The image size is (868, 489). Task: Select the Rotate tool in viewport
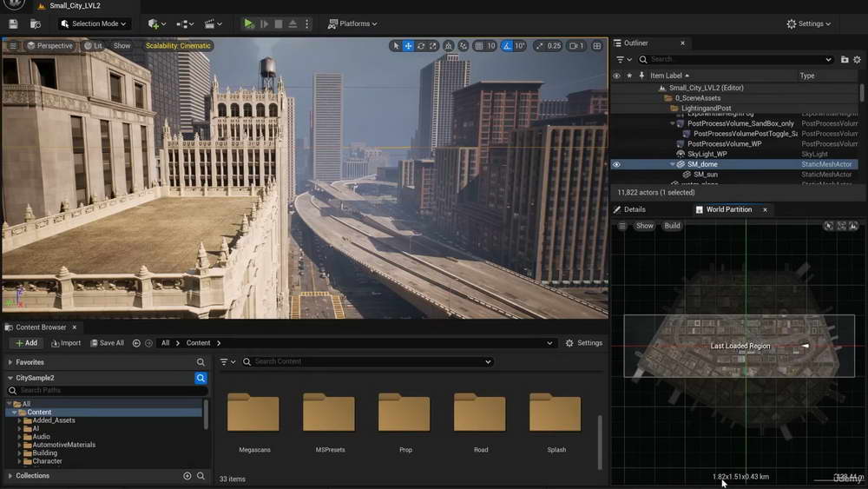pyautogui.click(x=421, y=46)
